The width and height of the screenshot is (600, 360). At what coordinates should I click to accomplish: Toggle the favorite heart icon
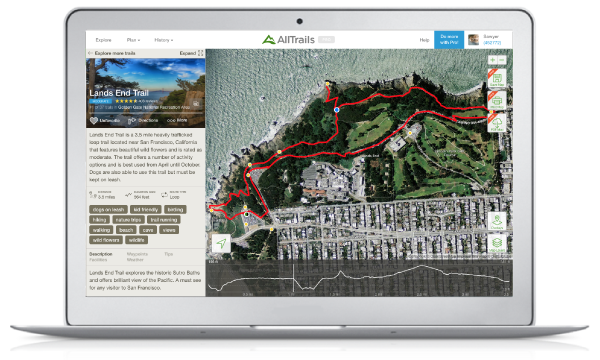(x=94, y=121)
